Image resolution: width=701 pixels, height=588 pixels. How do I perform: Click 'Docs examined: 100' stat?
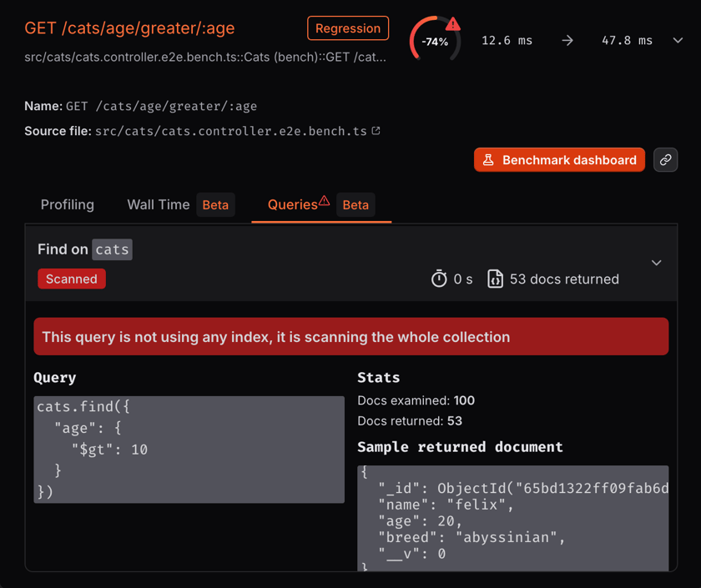tap(416, 400)
